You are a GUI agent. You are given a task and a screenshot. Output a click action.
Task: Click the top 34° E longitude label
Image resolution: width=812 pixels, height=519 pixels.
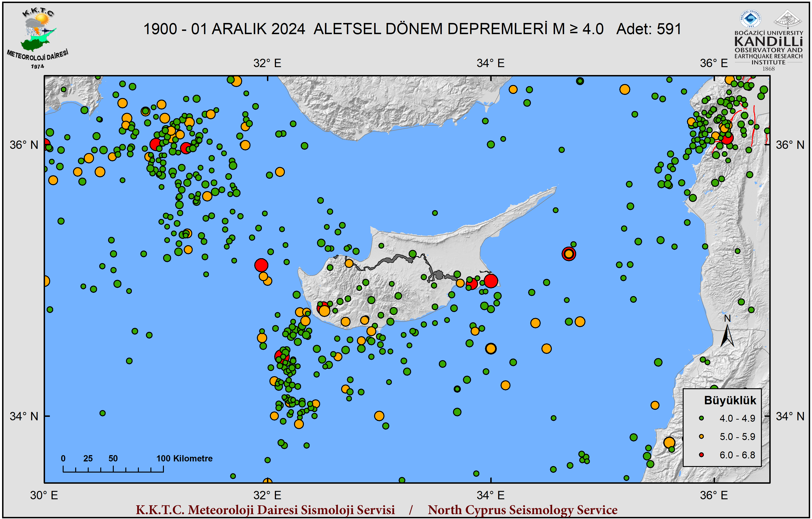(x=490, y=63)
